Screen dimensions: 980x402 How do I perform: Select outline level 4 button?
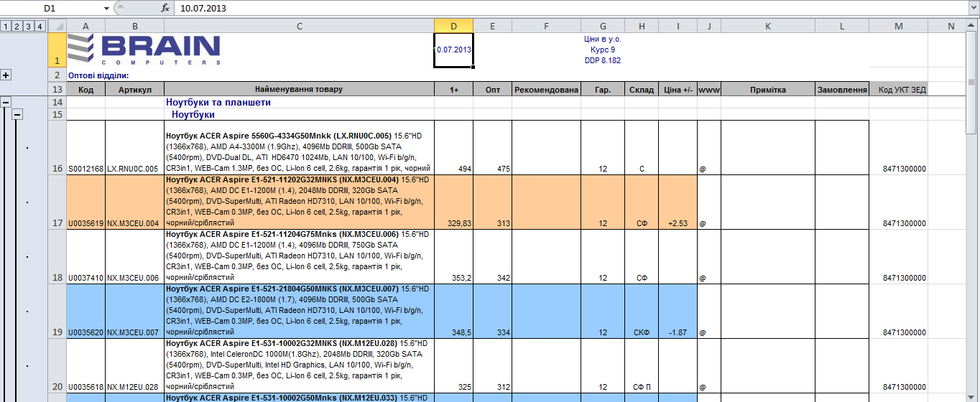[x=39, y=27]
